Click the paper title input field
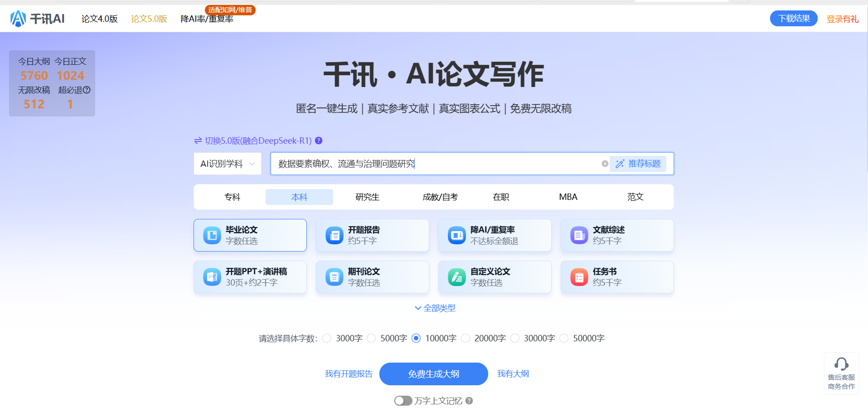Viewport: 868px width, 417px height. [435, 164]
